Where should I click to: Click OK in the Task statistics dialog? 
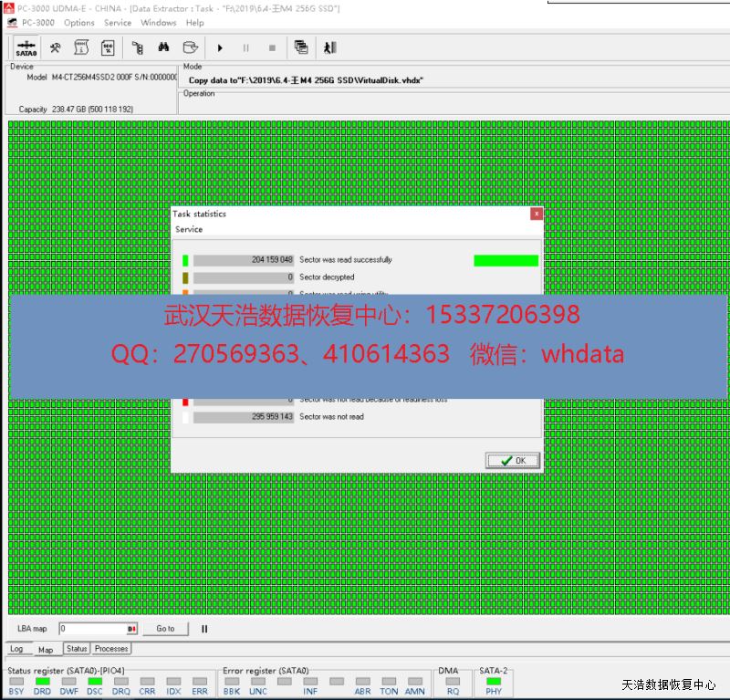[x=512, y=461]
